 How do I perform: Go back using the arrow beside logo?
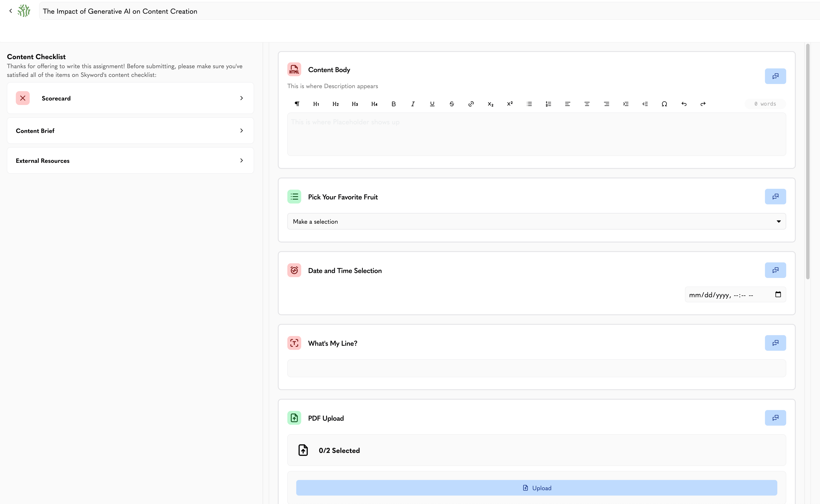(11, 11)
